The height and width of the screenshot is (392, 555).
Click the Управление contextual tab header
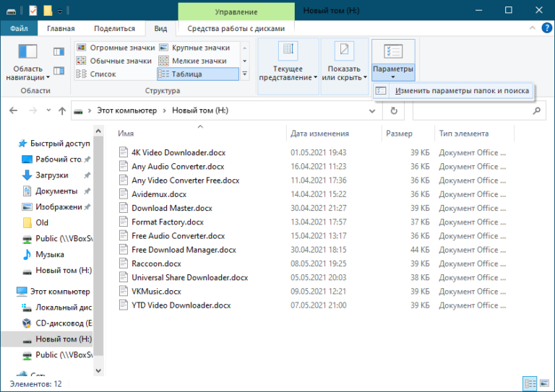tap(236, 12)
